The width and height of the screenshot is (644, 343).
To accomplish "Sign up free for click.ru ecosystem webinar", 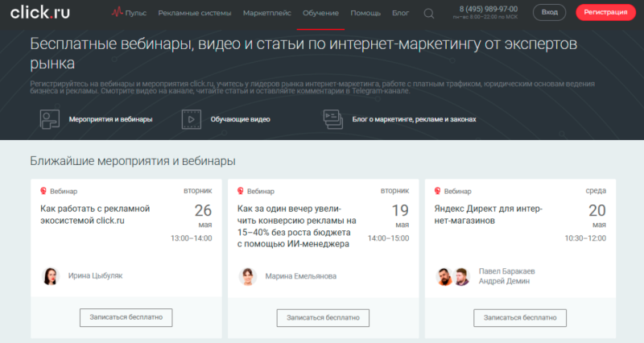I will tap(126, 317).
